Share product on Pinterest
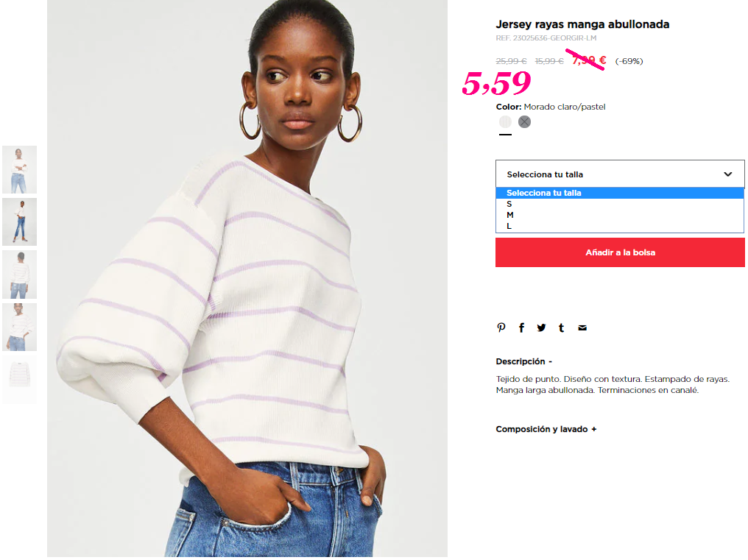This screenshot has width=748, height=560. click(x=501, y=327)
